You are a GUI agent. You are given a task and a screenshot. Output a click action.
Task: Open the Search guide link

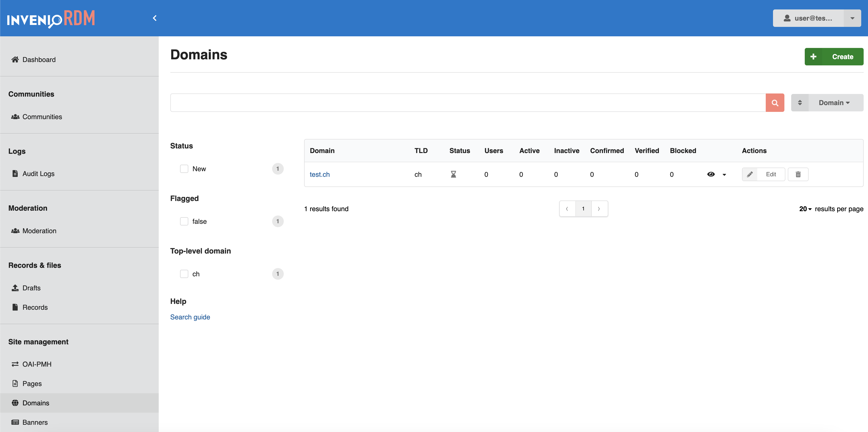coord(190,317)
